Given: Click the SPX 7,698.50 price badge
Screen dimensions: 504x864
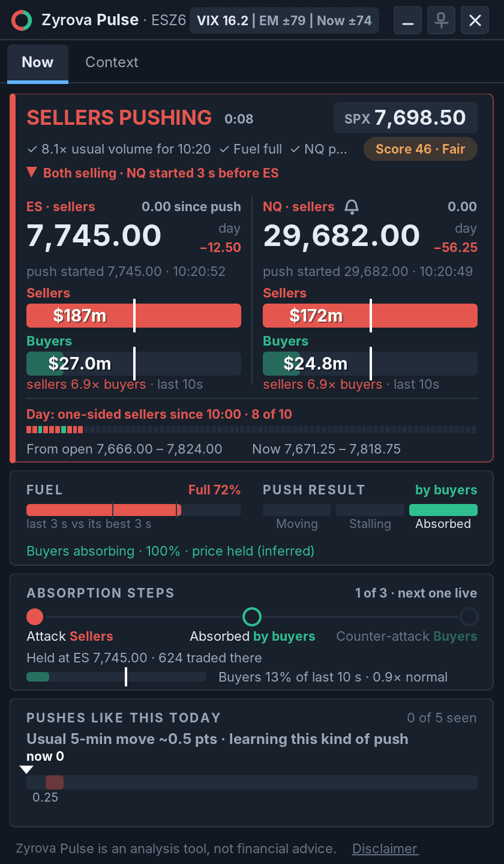Looking at the screenshot, I should click(x=405, y=117).
